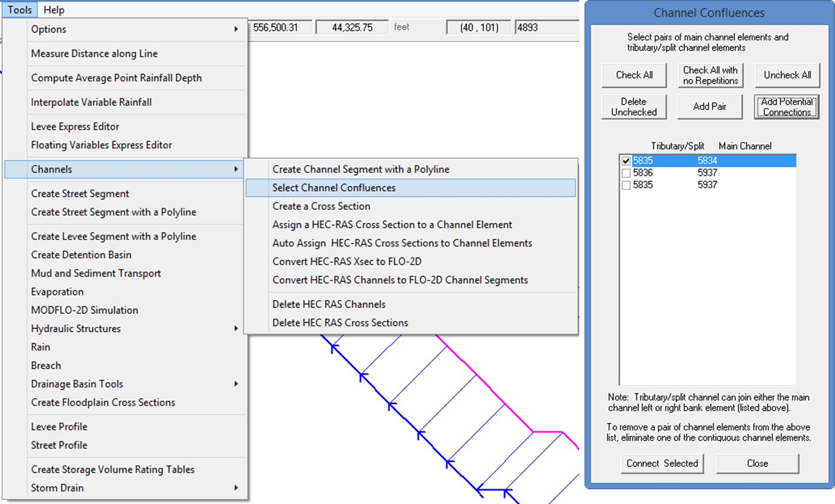Click Delete Unchecked button
The width and height of the screenshot is (835, 504).
point(633,107)
